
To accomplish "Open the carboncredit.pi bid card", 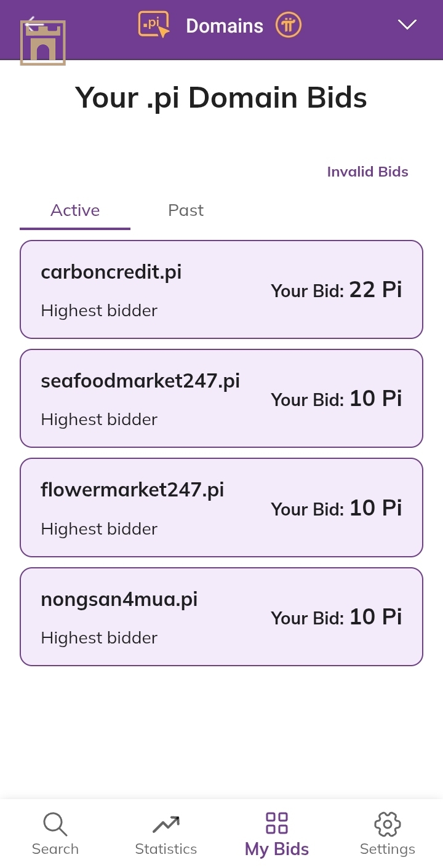I will [x=221, y=289].
